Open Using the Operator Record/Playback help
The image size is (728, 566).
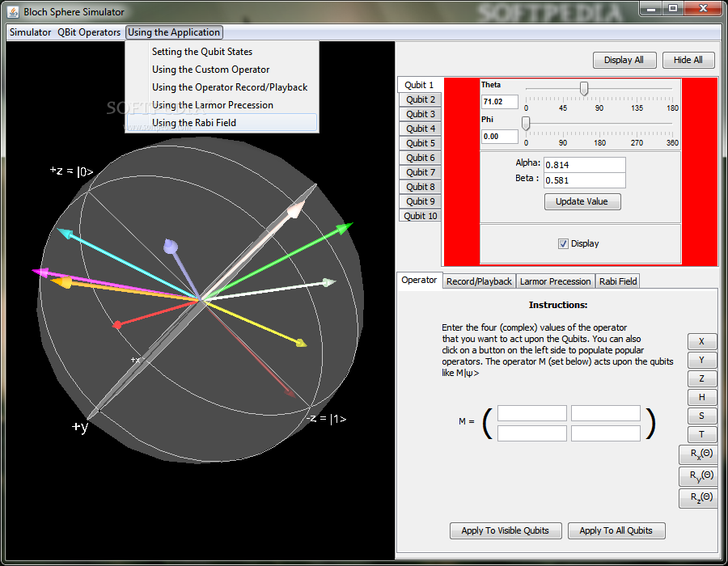coord(222,87)
